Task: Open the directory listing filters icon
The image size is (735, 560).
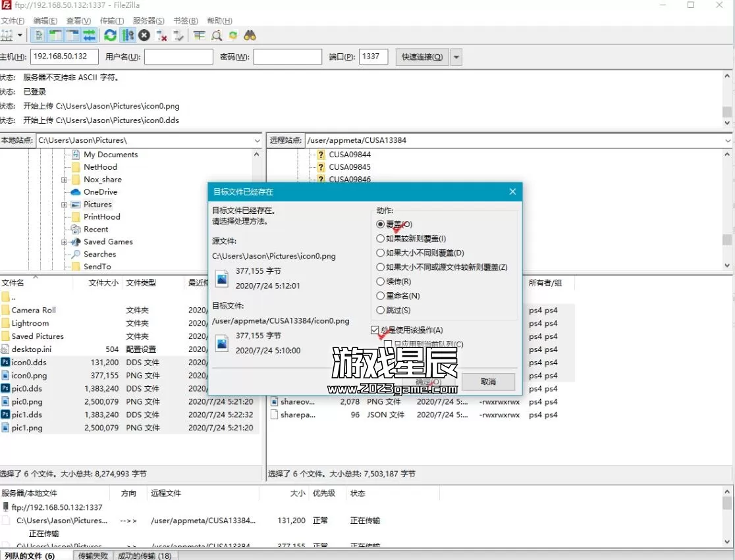Action: (199, 36)
